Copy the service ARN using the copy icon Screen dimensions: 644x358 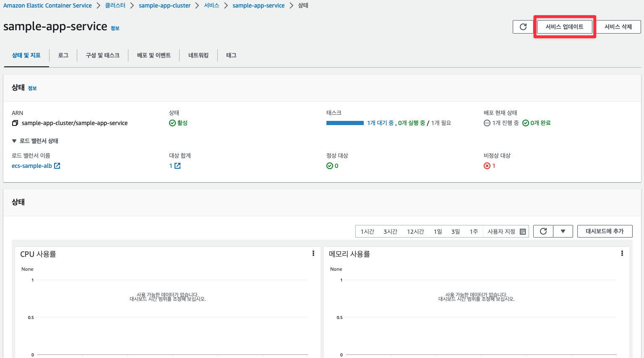[x=15, y=123]
